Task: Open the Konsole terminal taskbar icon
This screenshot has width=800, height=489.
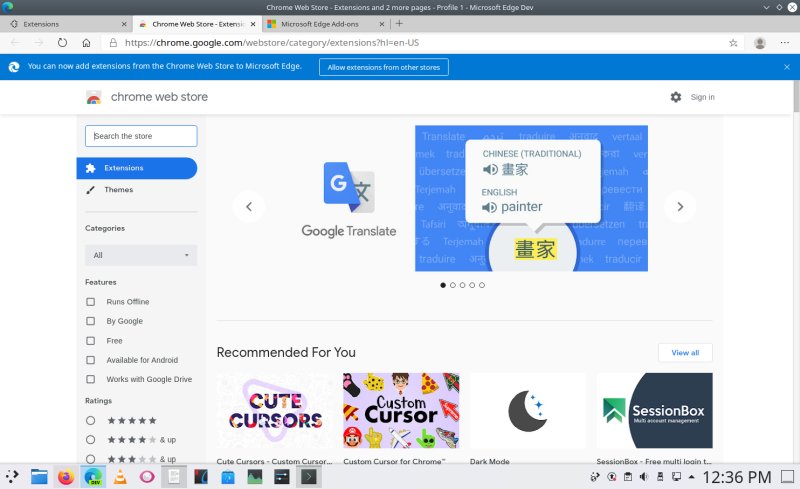Action: pyautogui.click(x=308, y=477)
